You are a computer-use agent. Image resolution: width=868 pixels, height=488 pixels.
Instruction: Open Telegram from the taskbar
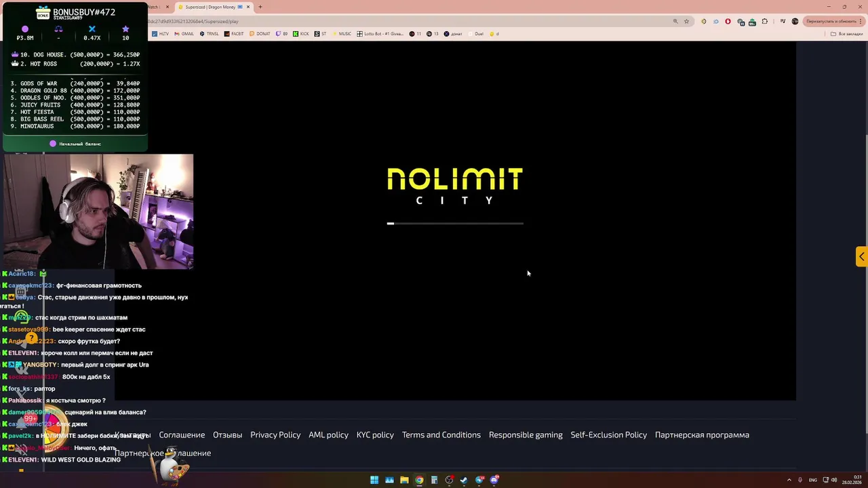pyautogui.click(x=479, y=480)
